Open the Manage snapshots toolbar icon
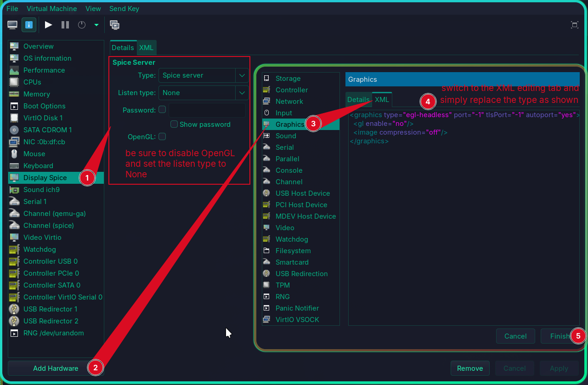Viewport: 588px width, 385px height. [x=115, y=25]
